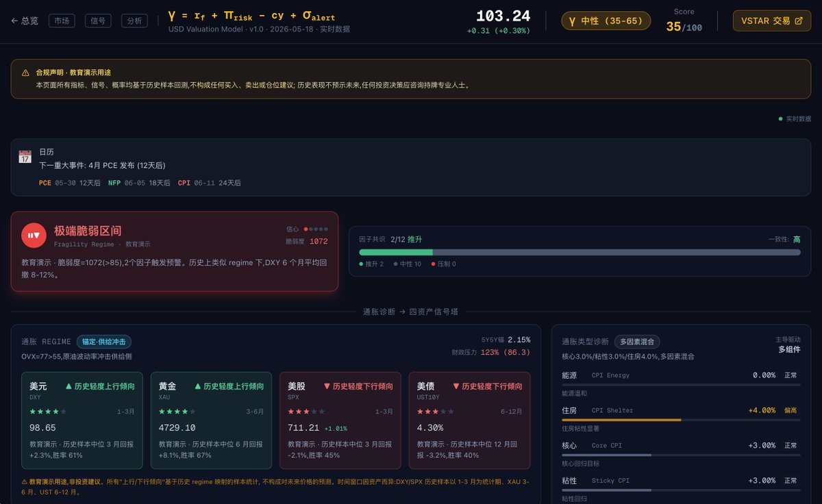Open the 信号 tab
This screenshot has height=504, width=822.
point(98,21)
